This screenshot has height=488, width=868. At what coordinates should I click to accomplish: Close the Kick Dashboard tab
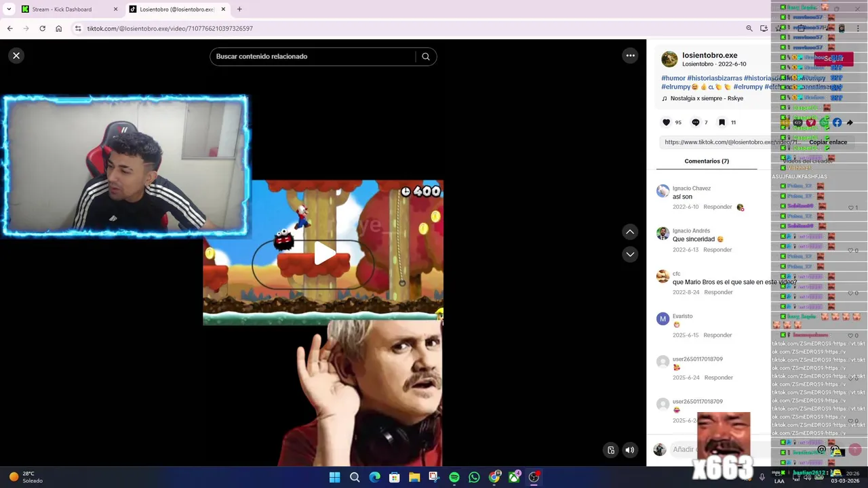tap(115, 9)
